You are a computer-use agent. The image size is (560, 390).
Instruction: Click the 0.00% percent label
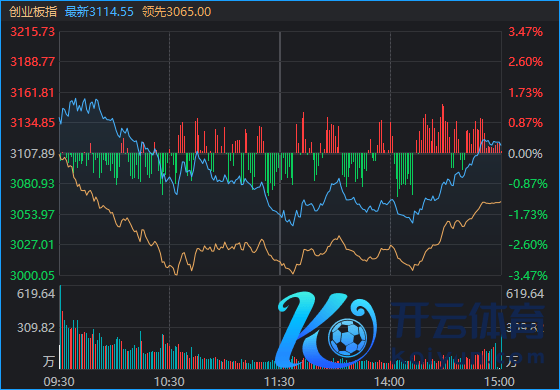coord(525,154)
